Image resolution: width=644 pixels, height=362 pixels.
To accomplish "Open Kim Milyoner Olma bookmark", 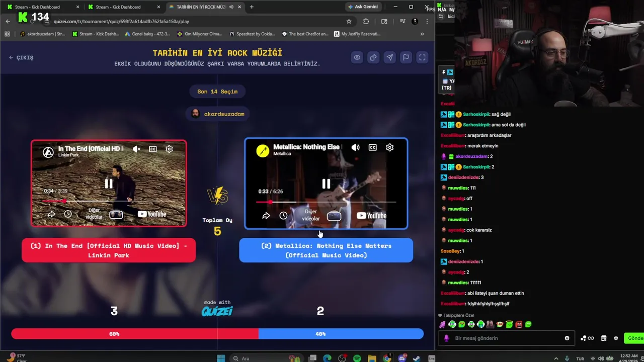I will tap(199, 34).
